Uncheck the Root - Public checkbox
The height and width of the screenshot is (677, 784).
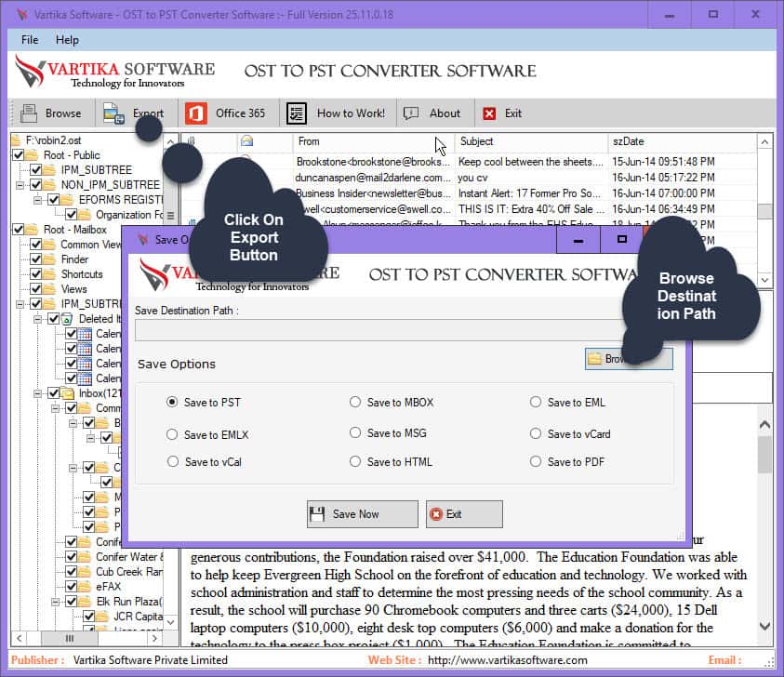coord(18,155)
